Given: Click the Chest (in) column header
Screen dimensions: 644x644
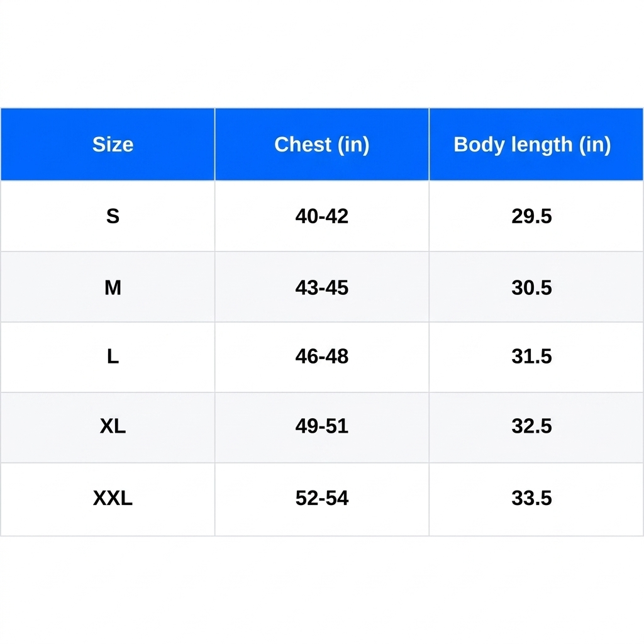Looking at the screenshot, I should pos(322,144).
